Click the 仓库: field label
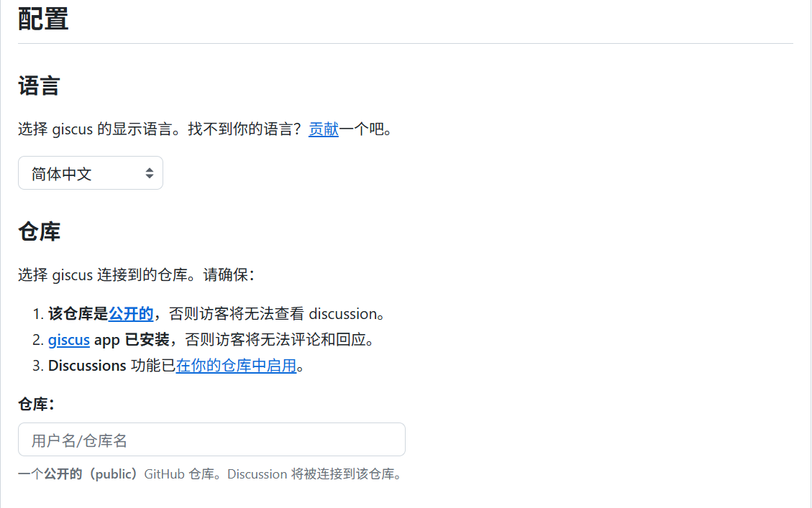 coord(36,405)
